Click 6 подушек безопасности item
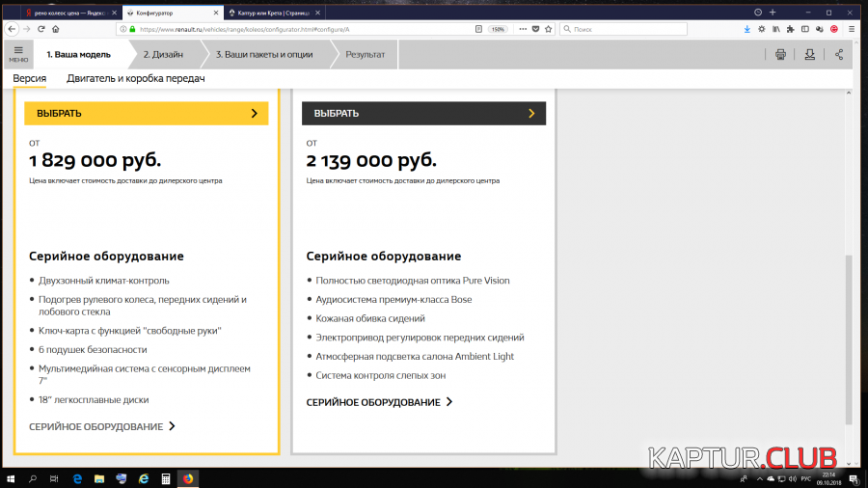The image size is (868, 488). 93,350
